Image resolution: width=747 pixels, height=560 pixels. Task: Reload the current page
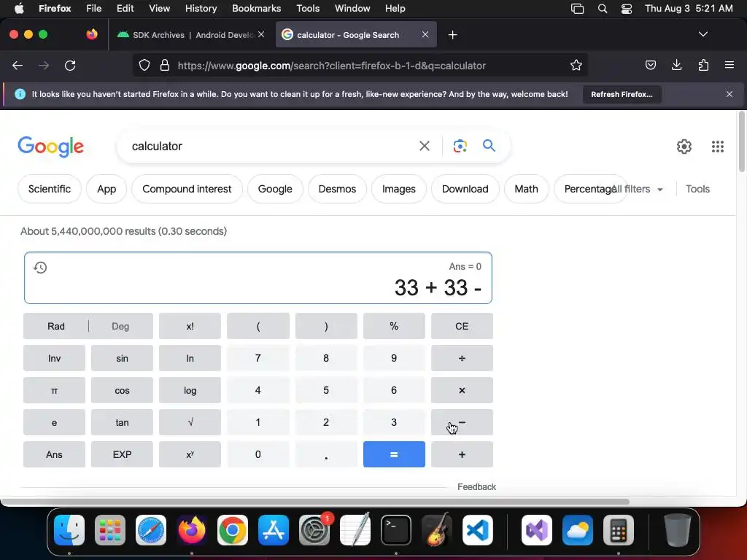coord(70,65)
